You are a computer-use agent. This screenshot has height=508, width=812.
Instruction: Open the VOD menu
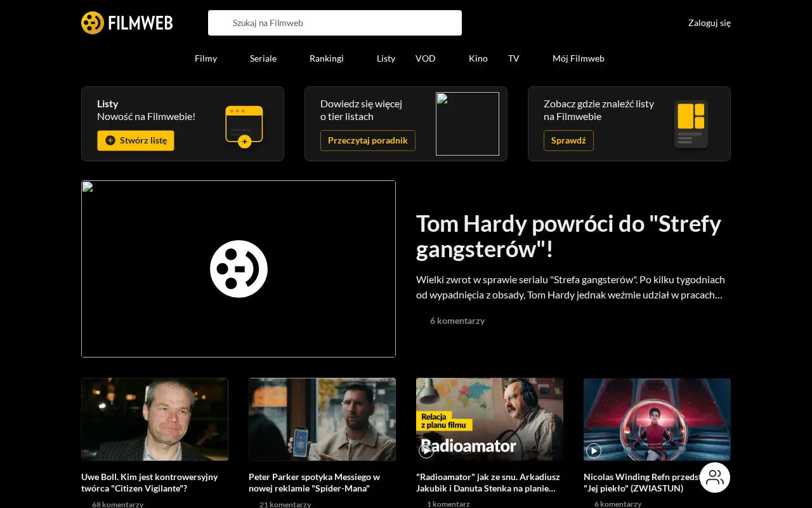(x=426, y=58)
